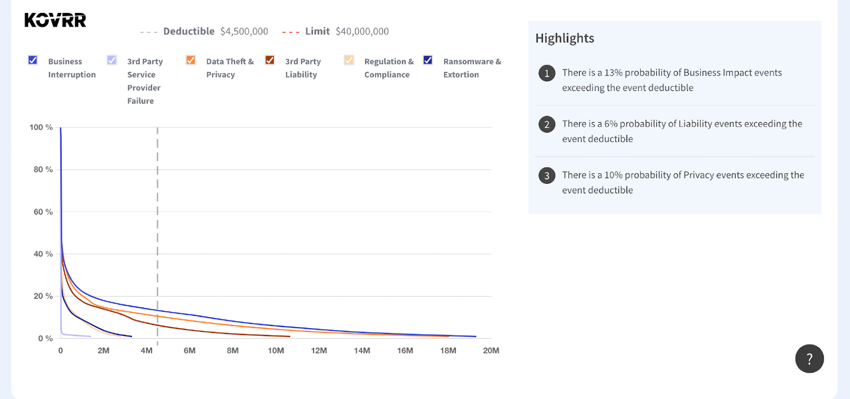Click the 3rd Party Liability legend label
850x399 pixels.
point(303,68)
